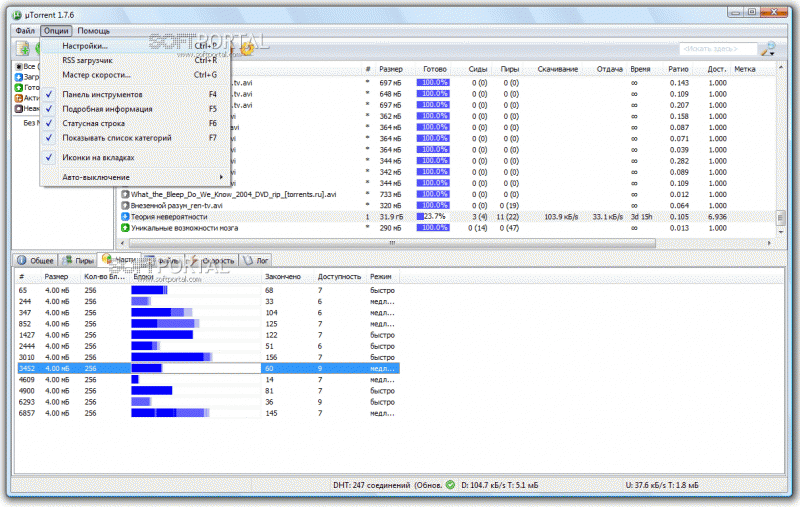Image resolution: width=800 pixels, height=507 pixels.
Task: Open 'Настройки...' from the options menu
Action: [85, 46]
